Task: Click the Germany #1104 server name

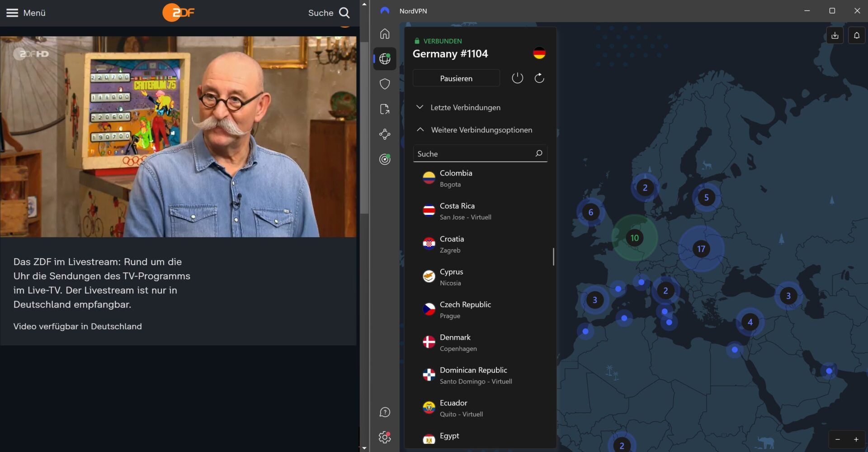Action: pyautogui.click(x=450, y=54)
